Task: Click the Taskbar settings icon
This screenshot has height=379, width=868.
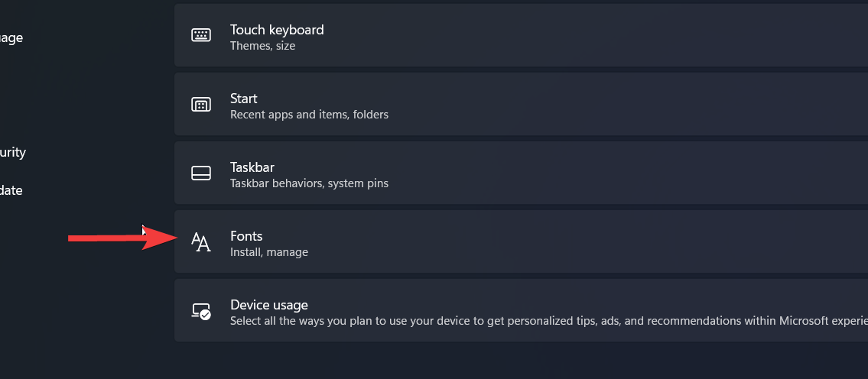Action: click(x=201, y=173)
